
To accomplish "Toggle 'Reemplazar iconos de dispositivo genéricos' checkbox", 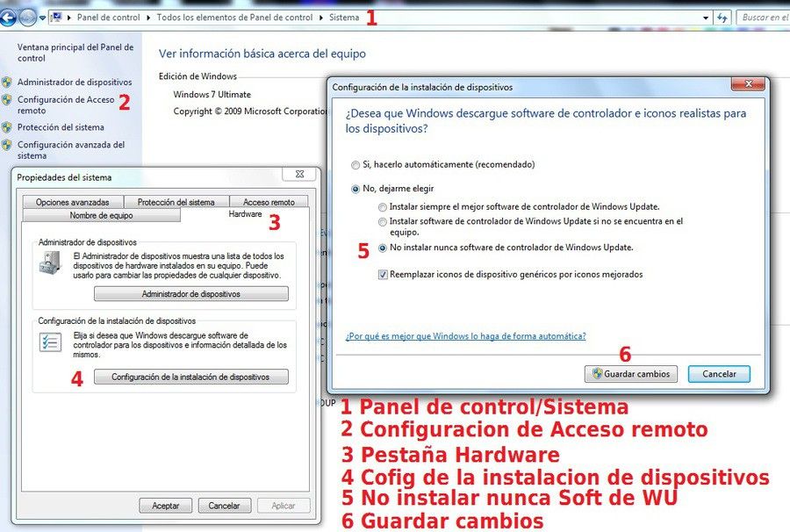I will 383,275.
